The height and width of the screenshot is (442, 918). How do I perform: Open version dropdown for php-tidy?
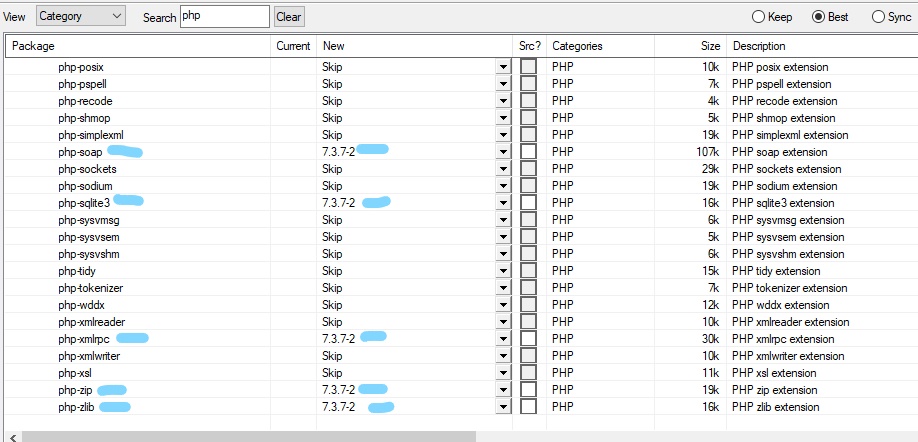tap(503, 270)
